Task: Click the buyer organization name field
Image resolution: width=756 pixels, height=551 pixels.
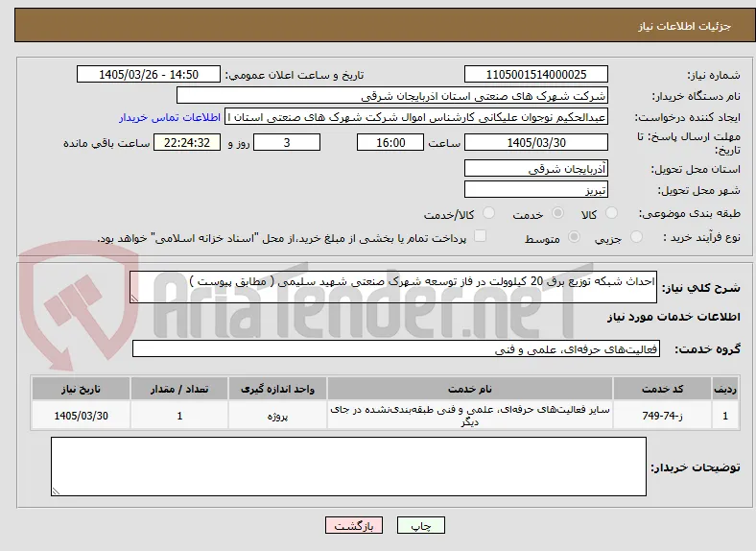Action: click(392, 96)
